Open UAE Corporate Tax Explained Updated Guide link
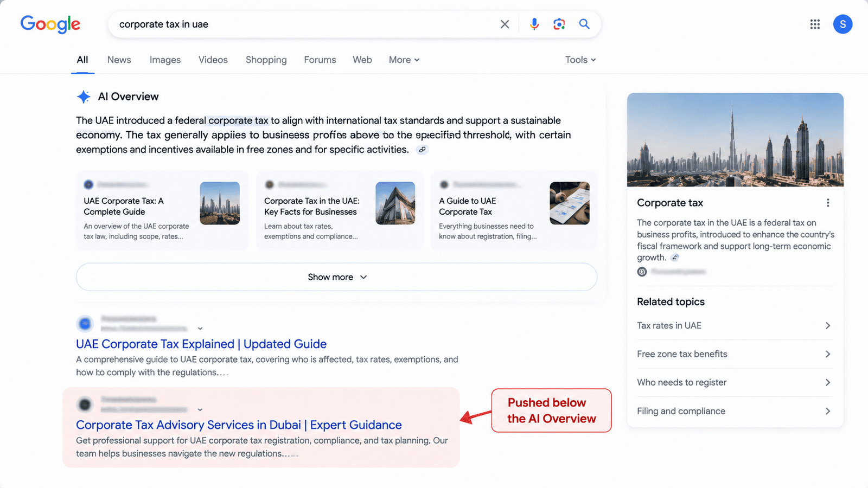This screenshot has width=868, height=488. click(201, 344)
